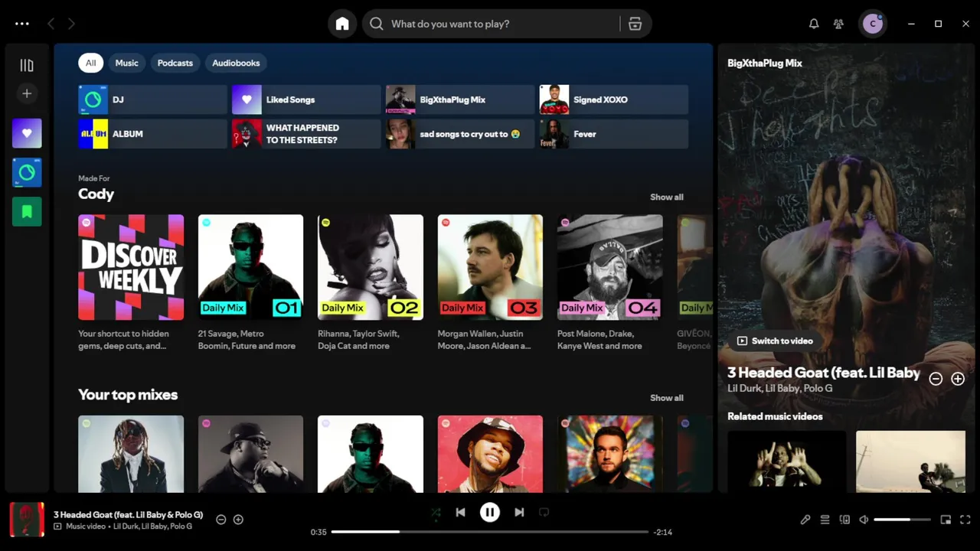This screenshot has width=980, height=551.
Task: Toggle shuffle
Action: 436,513
